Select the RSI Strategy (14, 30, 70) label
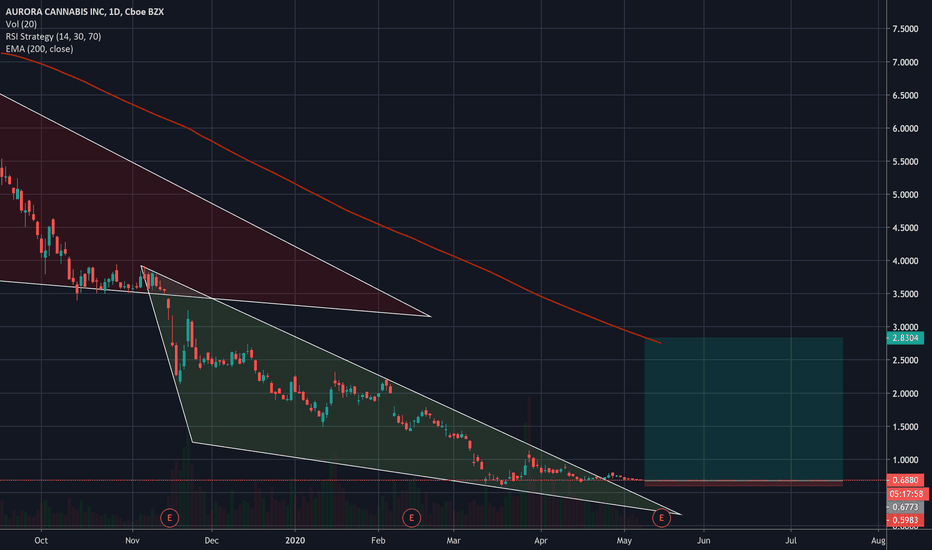Screen dimensions: 932x550 53,36
